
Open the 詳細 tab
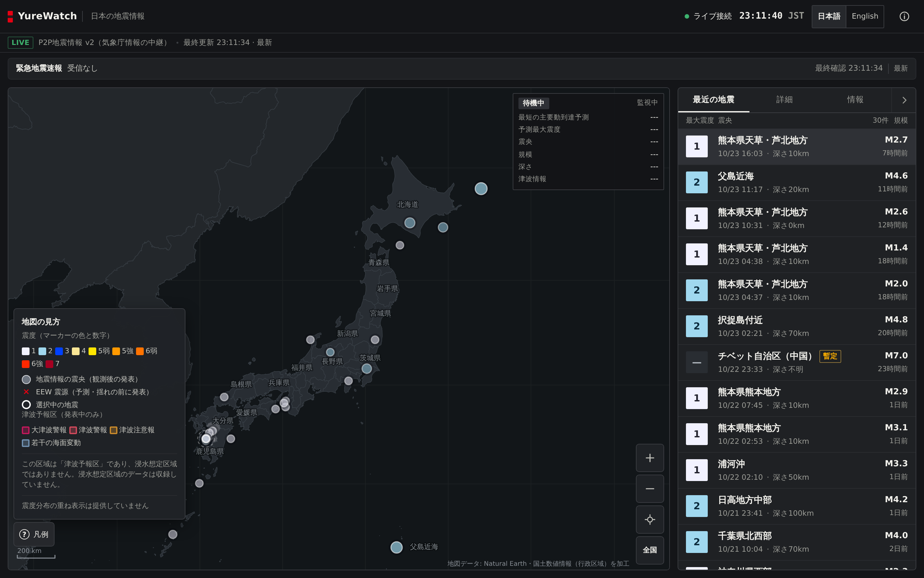pos(784,100)
